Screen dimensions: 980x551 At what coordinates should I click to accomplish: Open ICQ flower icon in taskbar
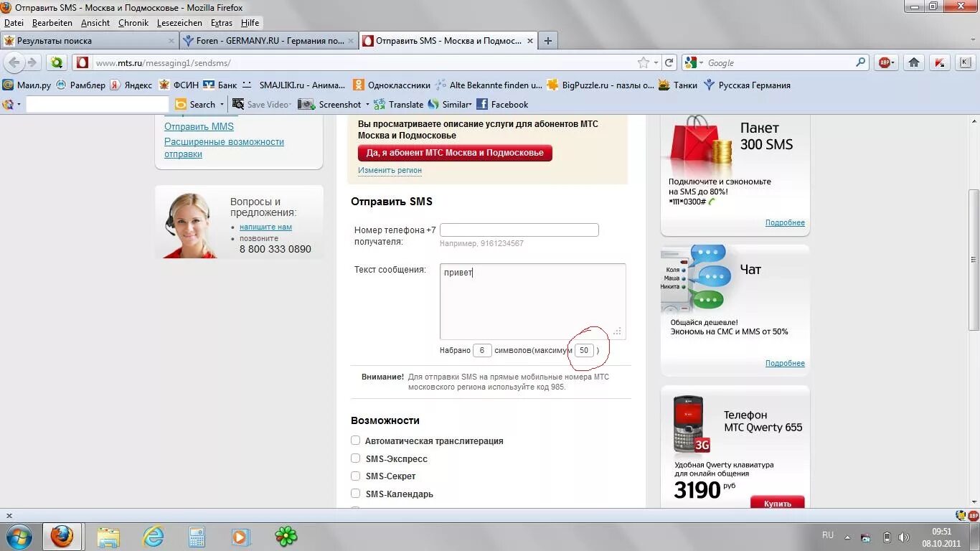tap(286, 536)
